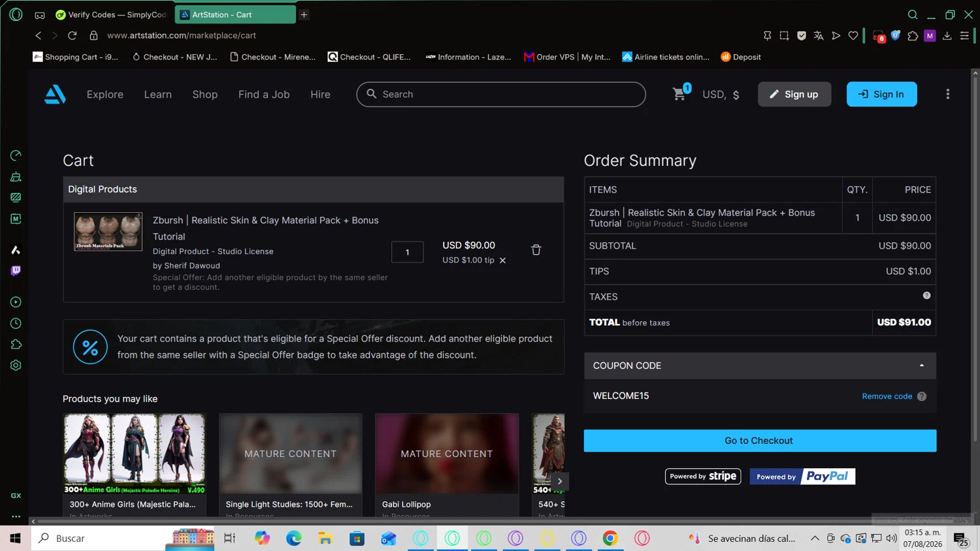980x551 pixels.
Task: Open Zbrush Materials Pack thumbnail
Action: click(108, 232)
